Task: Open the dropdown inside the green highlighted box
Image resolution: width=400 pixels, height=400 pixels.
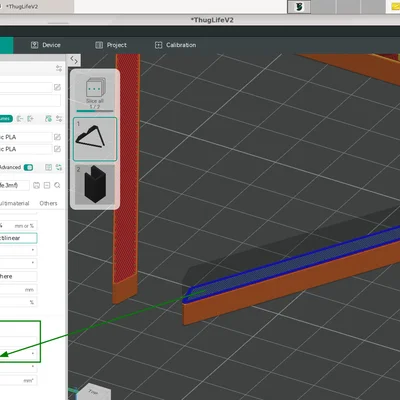Action: [18, 353]
